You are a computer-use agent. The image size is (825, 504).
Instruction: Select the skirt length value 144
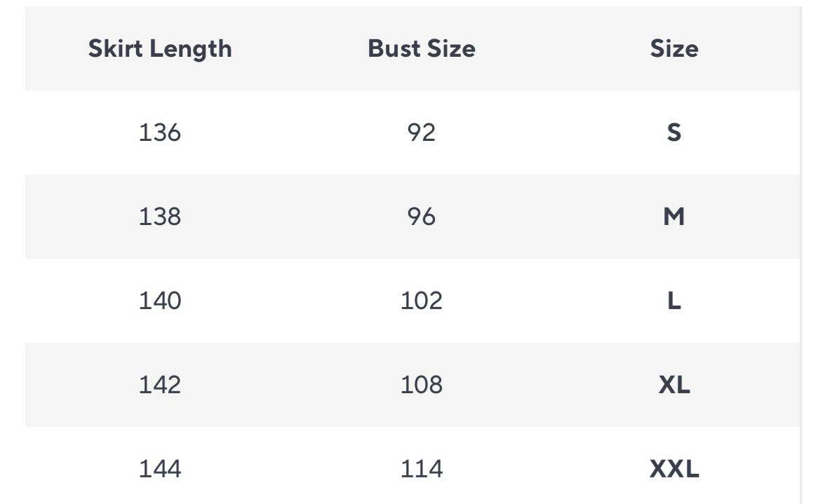tap(160, 469)
